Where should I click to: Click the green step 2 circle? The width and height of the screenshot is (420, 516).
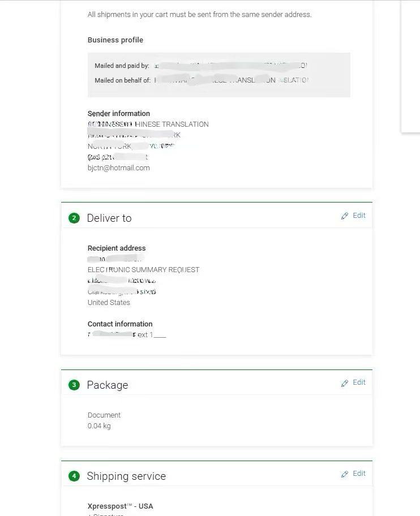pos(74,218)
